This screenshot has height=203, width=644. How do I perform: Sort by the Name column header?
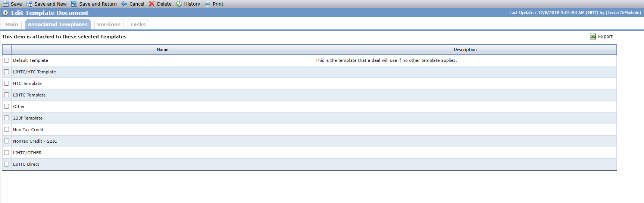tap(163, 50)
